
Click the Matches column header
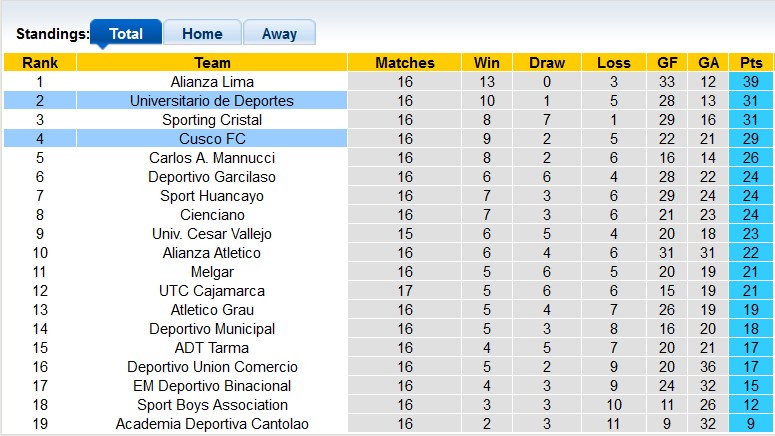[x=404, y=62]
